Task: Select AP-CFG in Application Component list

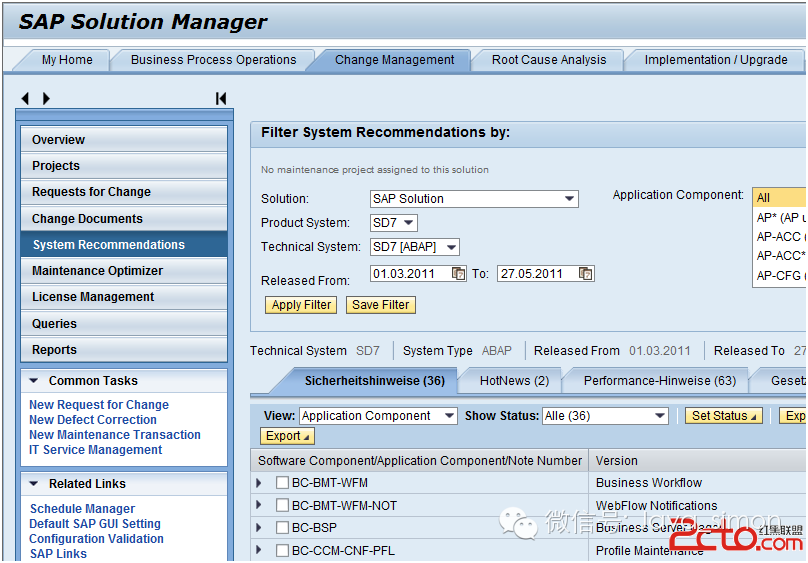Action: coord(780,276)
